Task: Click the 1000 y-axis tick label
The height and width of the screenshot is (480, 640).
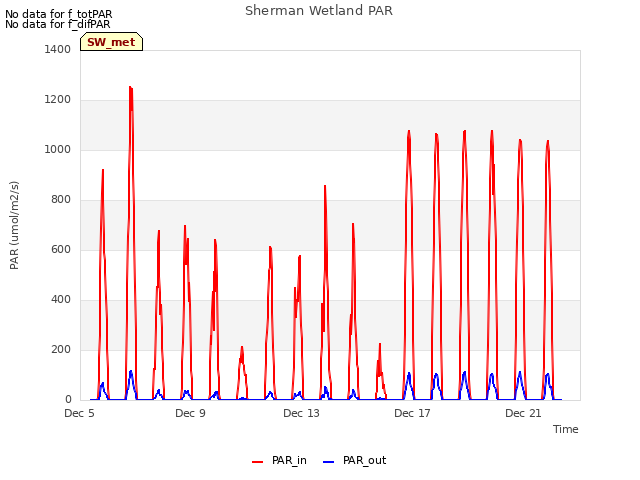Action: coord(58,149)
